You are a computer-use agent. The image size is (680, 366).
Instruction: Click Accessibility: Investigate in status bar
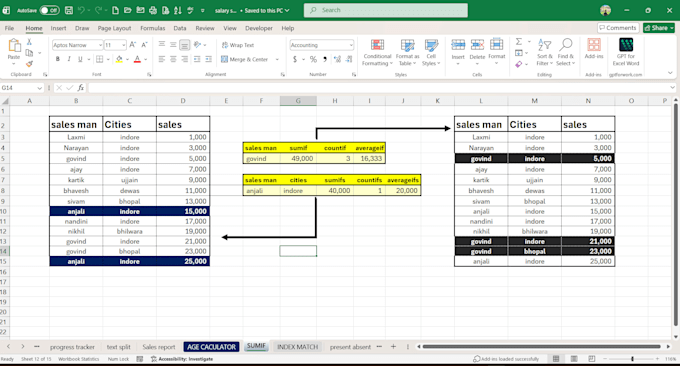pyautogui.click(x=182, y=359)
